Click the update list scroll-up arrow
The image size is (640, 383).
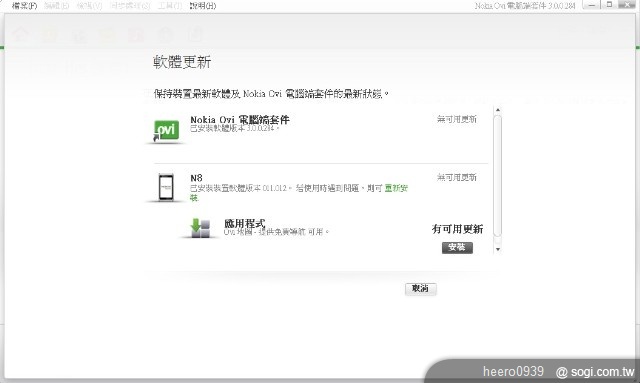[497, 110]
